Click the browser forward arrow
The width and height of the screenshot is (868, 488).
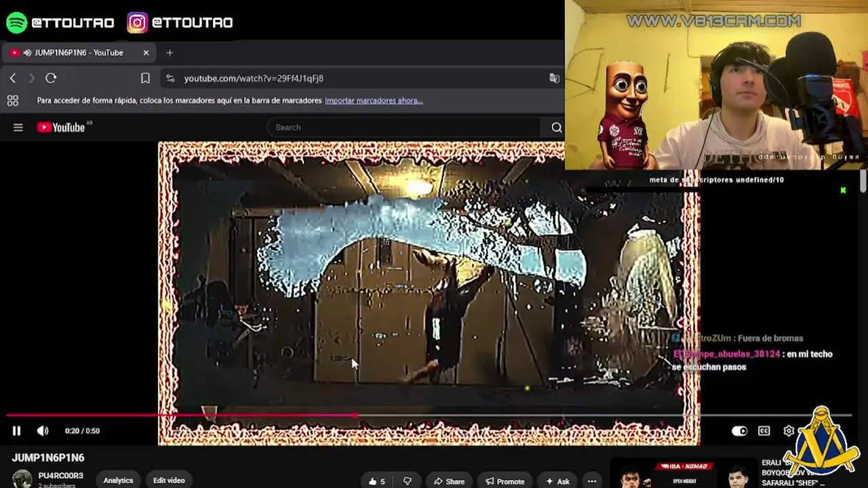click(31, 79)
